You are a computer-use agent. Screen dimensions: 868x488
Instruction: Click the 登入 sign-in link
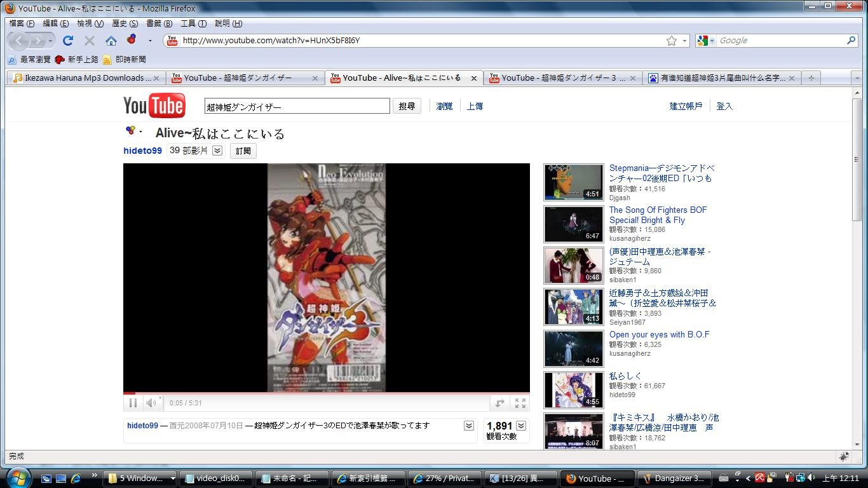(724, 106)
